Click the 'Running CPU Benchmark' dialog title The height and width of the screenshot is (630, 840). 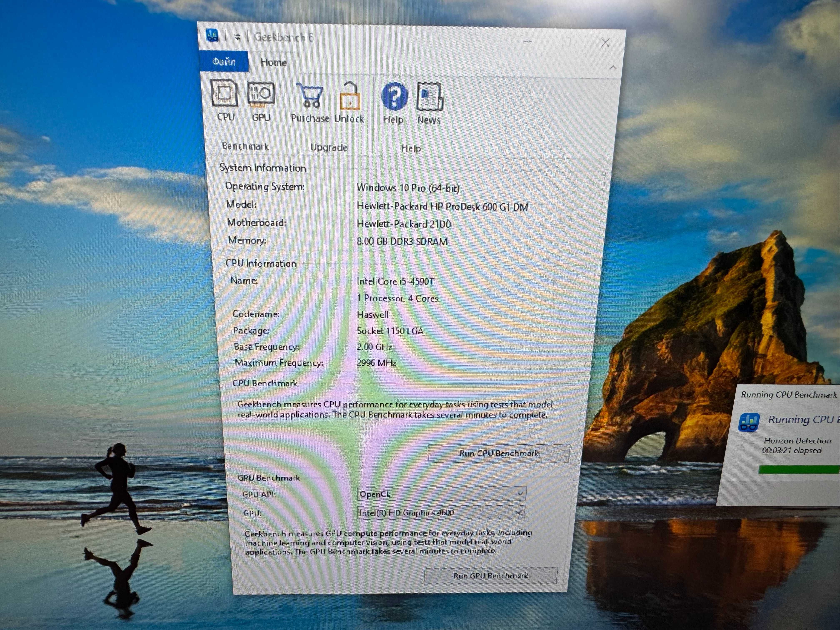[x=789, y=395]
